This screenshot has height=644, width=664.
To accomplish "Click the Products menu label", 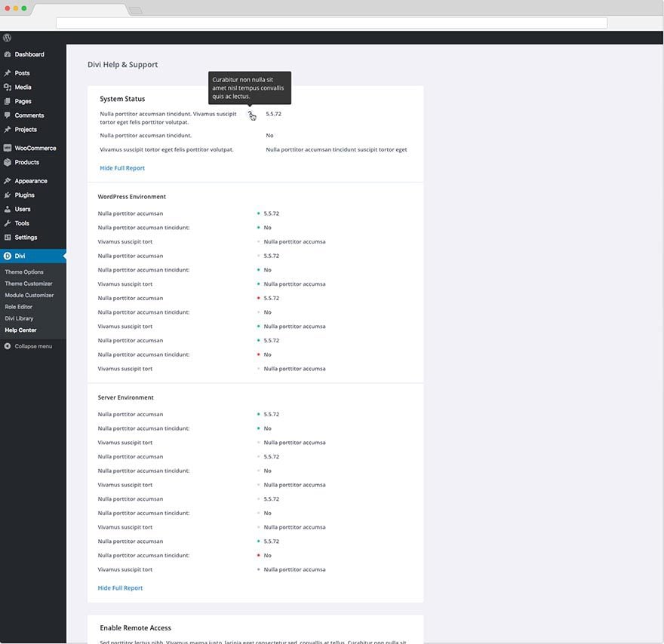I will (x=26, y=162).
